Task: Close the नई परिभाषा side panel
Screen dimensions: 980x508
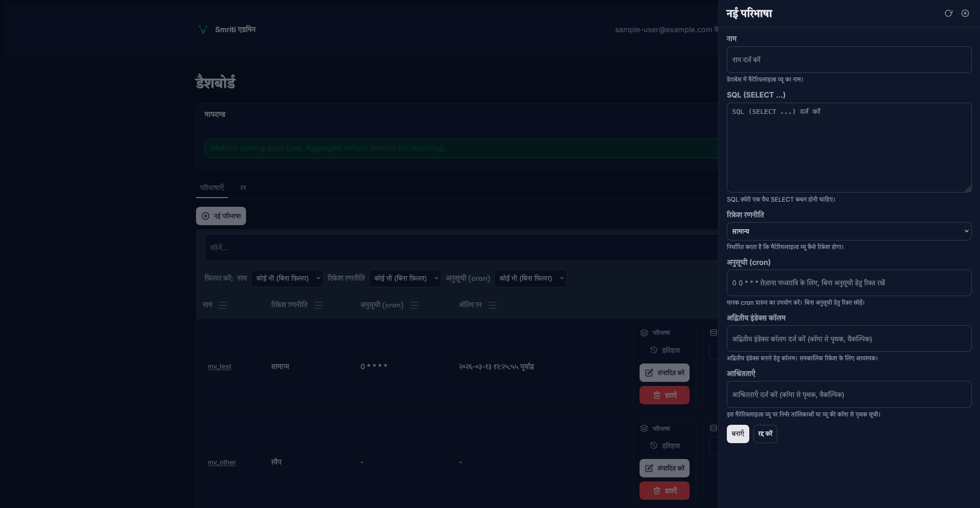Action: tap(965, 13)
